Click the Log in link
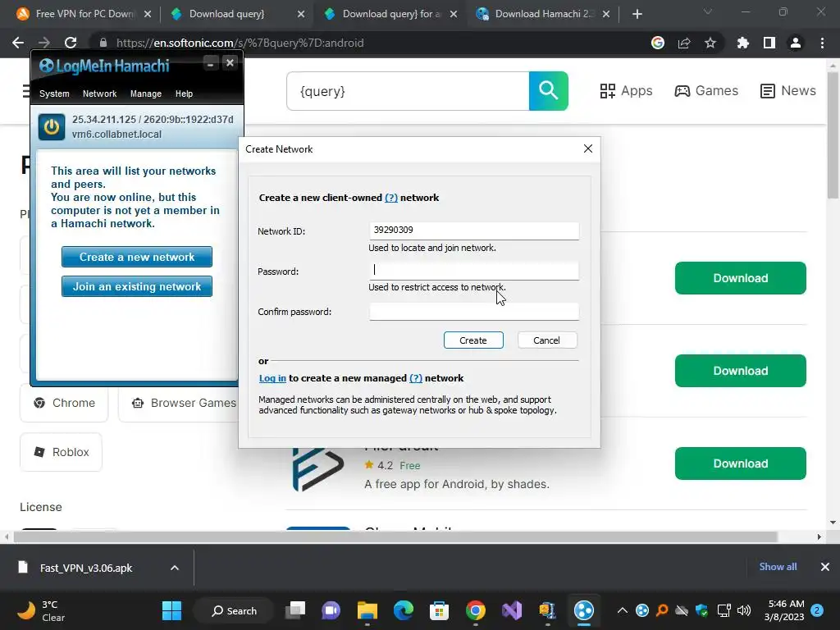 coord(272,378)
